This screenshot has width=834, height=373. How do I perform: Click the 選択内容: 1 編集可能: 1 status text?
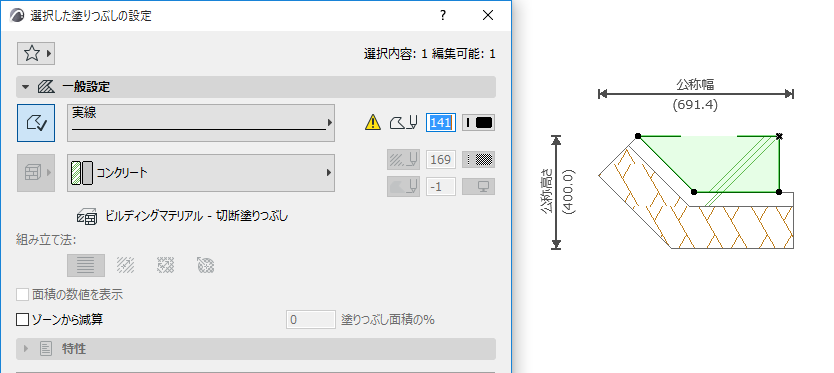430,54
